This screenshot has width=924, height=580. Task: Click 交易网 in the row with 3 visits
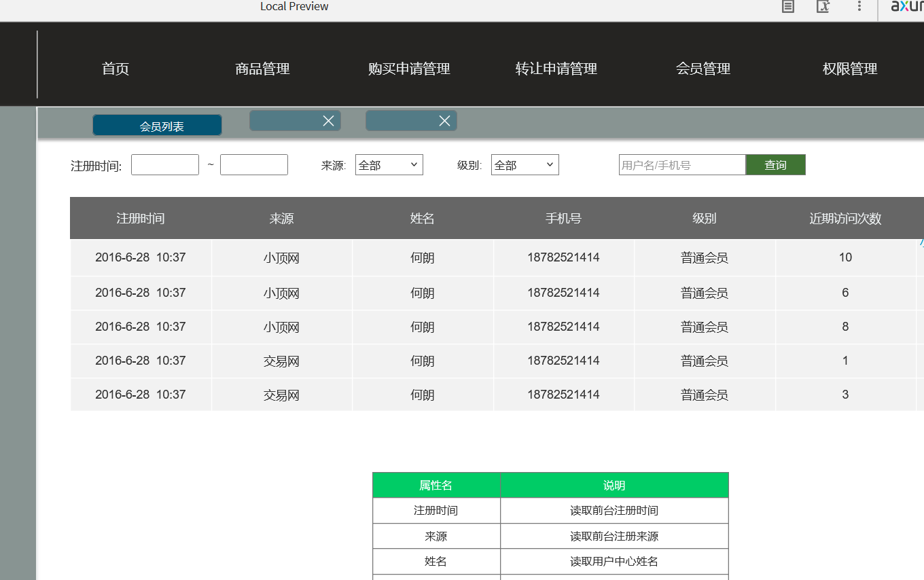281,395
